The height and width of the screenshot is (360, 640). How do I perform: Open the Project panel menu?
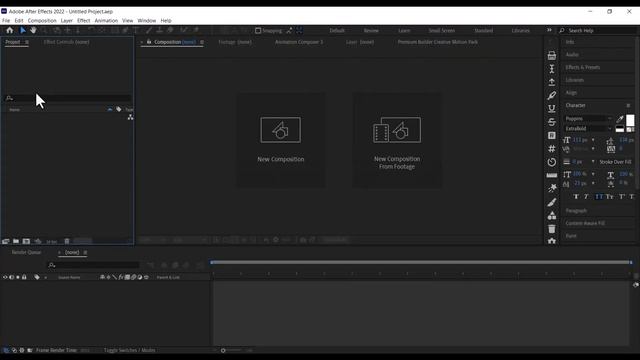click(27, 42)
